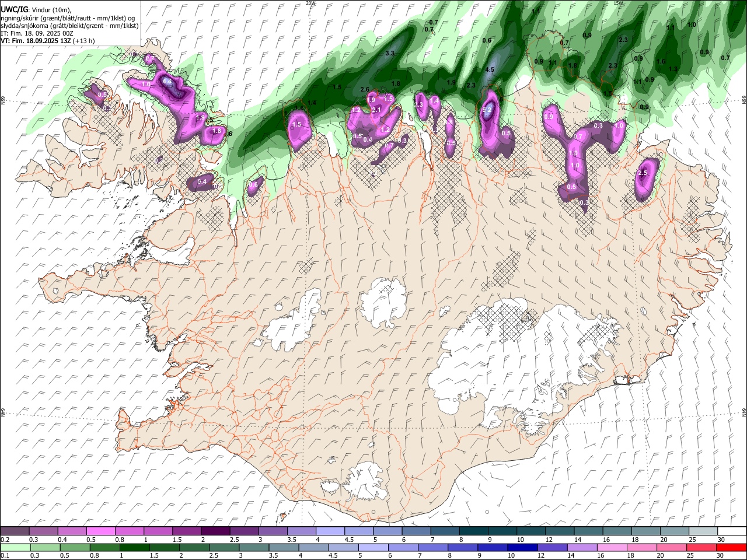This screenshot has height=560, width=747.
Task: Click the 4.5 precipitation value offshore north
Action: tap(490, 69)
